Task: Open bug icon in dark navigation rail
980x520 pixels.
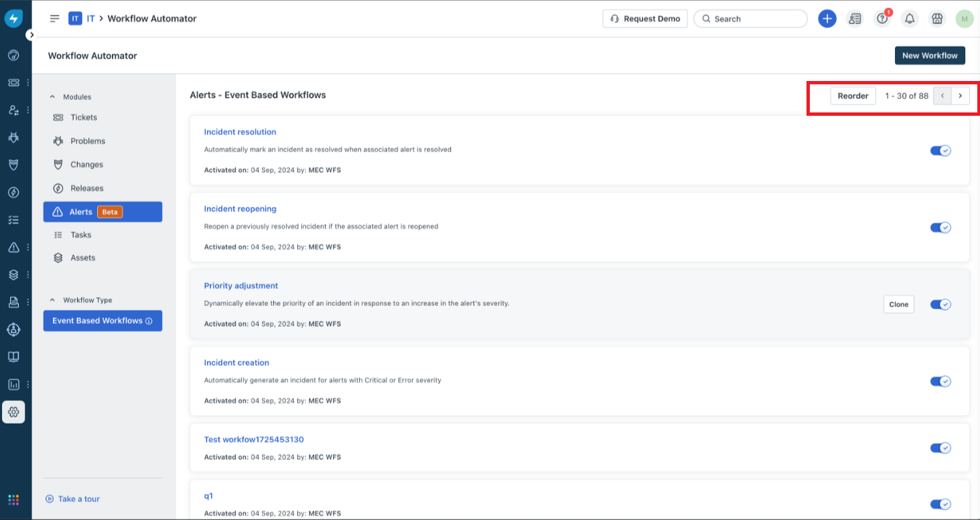Action: coord(13,137)
